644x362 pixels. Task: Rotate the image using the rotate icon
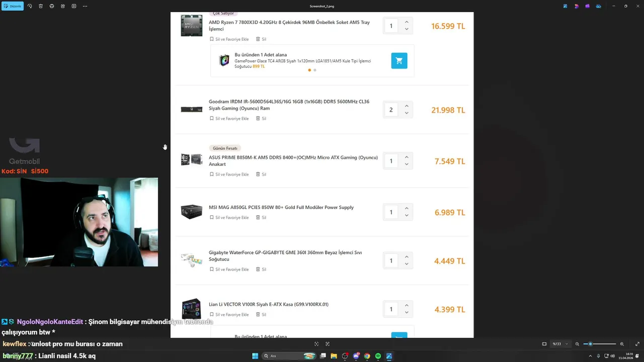point(30,6)
